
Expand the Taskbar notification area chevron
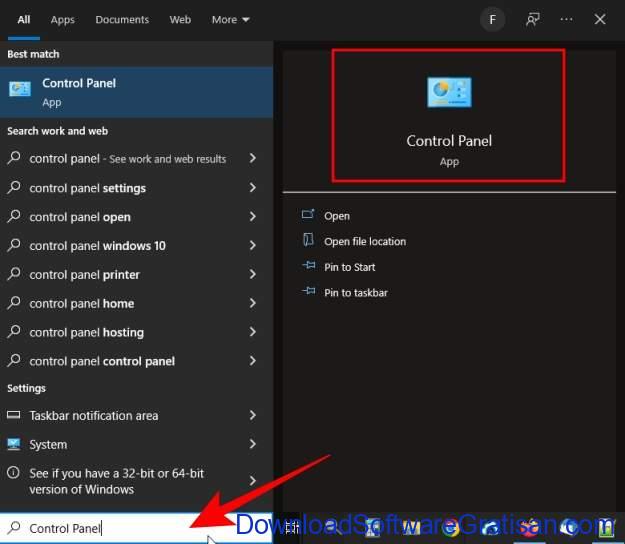[253, 415]
